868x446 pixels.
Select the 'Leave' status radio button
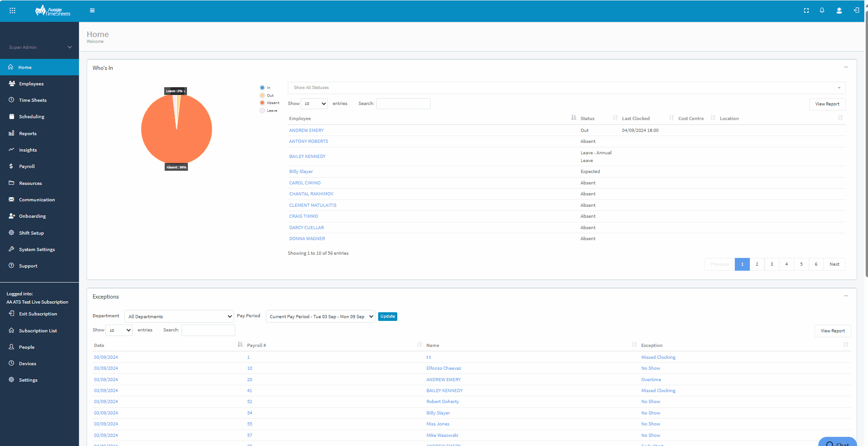tap(262, 110)
